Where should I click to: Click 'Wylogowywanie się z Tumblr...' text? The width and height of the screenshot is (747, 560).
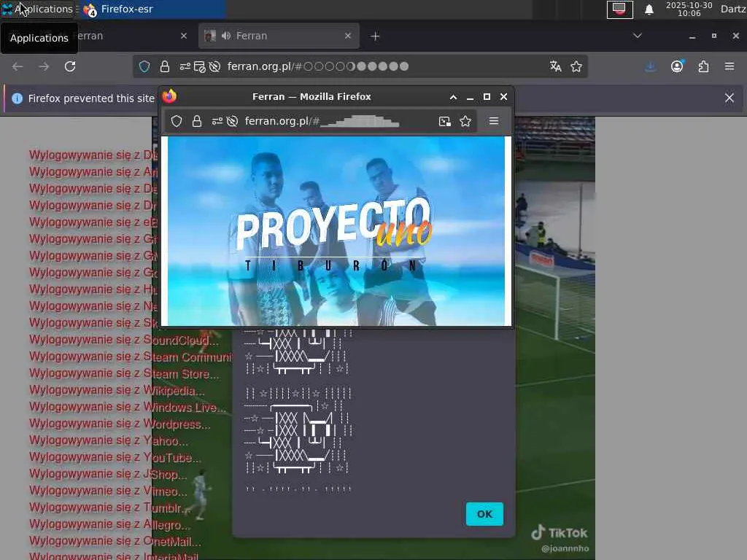[109, 507]
